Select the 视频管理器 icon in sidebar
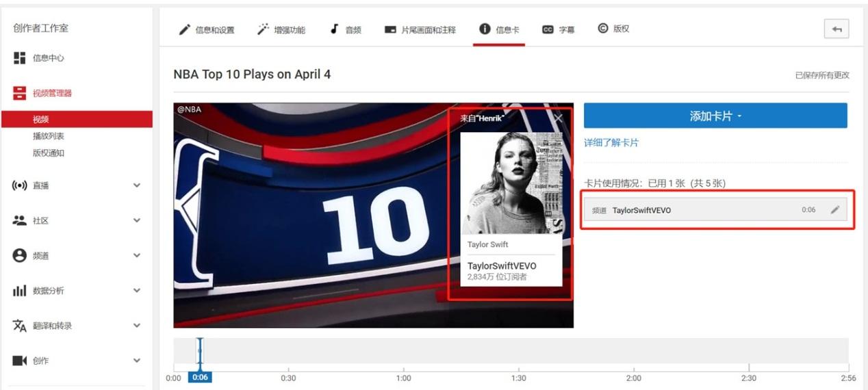This screenshot has width=868, height=390. click(x=19, y=93)
